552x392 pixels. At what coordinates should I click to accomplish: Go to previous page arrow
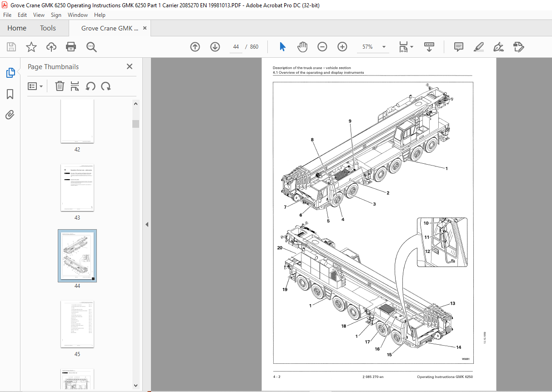(x=195, y=47)
